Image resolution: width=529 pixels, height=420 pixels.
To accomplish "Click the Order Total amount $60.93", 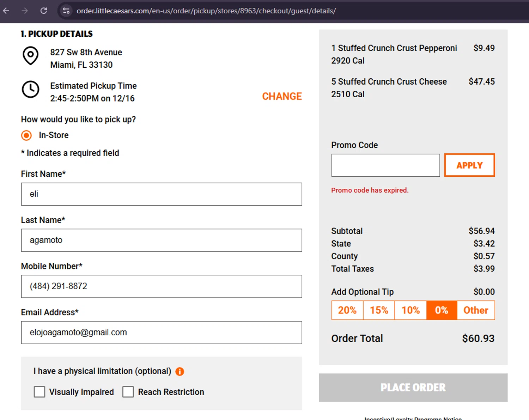I will [x=478, y=338].
